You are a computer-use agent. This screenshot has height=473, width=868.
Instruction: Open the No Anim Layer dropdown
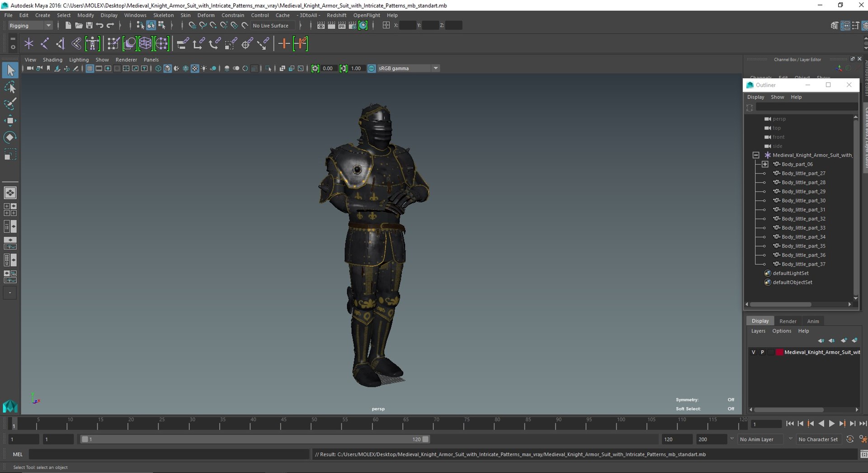(x=760, y=439)
